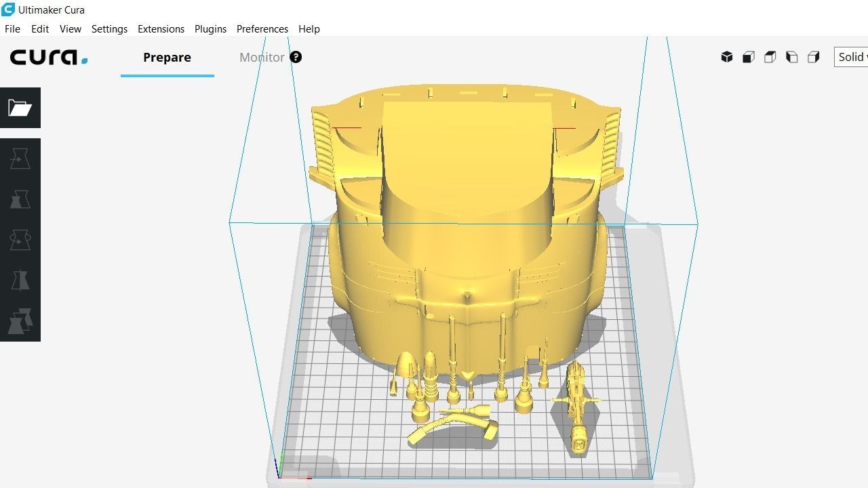Open the Help menu

pyautogui.click(x=309, y=29)
